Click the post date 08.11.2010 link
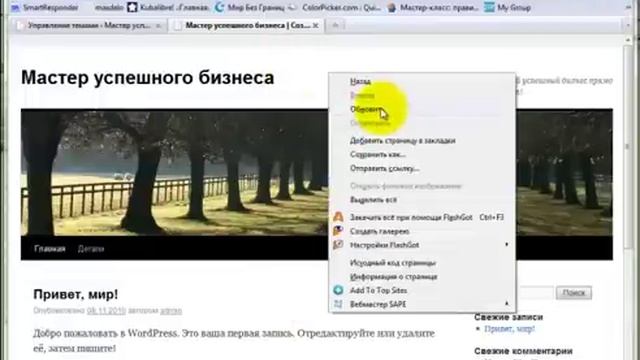This screenshot has width=640, height=360. click(x=106, y=311)
